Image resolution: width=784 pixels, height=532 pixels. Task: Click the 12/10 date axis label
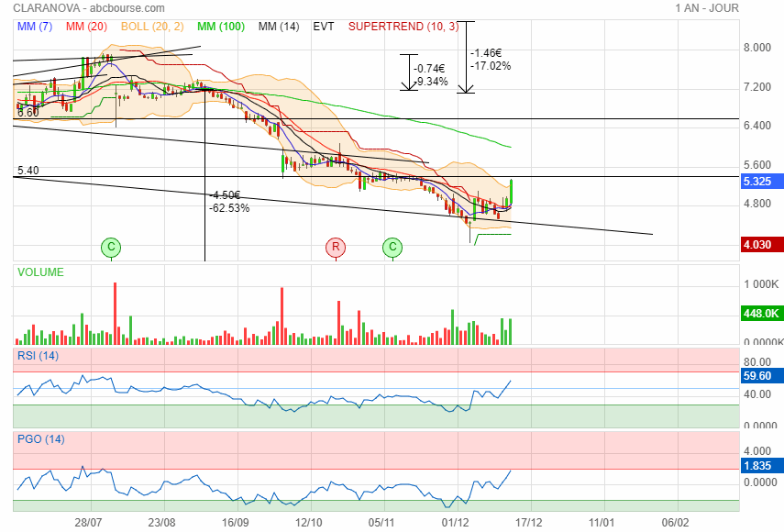tap(308, 523)
